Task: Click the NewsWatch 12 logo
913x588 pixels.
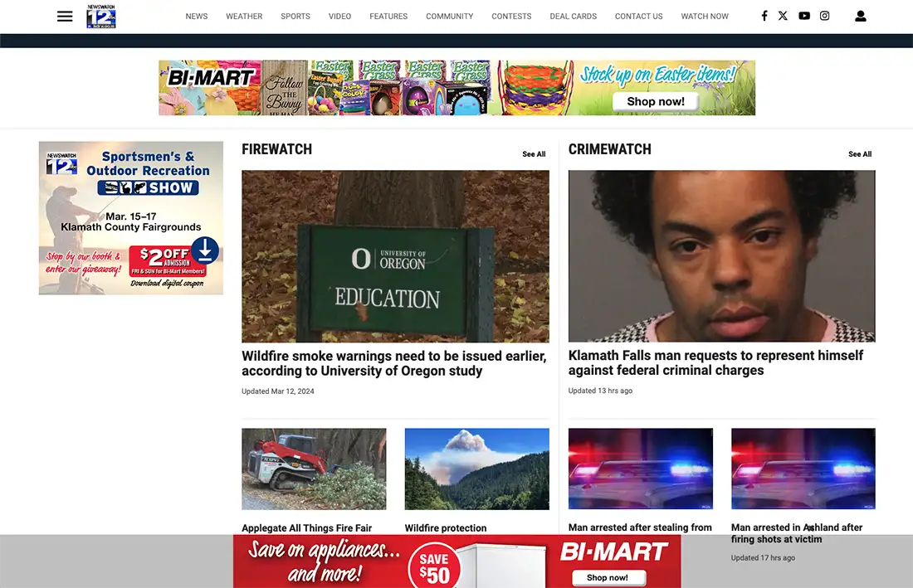Action: pos(100,17)
